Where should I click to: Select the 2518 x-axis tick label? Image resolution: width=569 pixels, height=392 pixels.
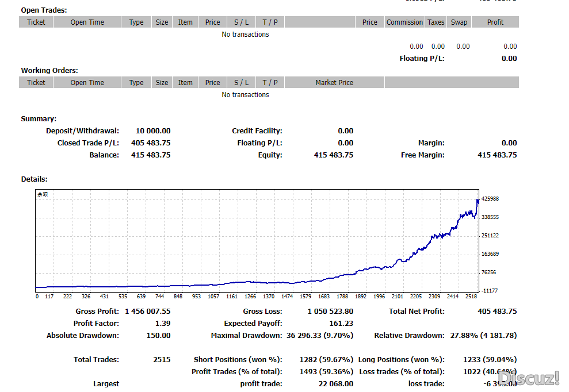pyautogui.click(x=471, y=296)
